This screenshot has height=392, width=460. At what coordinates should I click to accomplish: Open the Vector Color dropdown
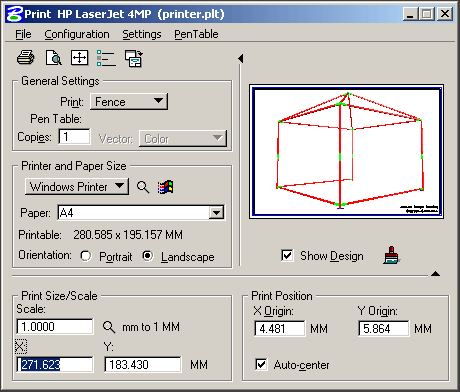[x=183, y=138]
